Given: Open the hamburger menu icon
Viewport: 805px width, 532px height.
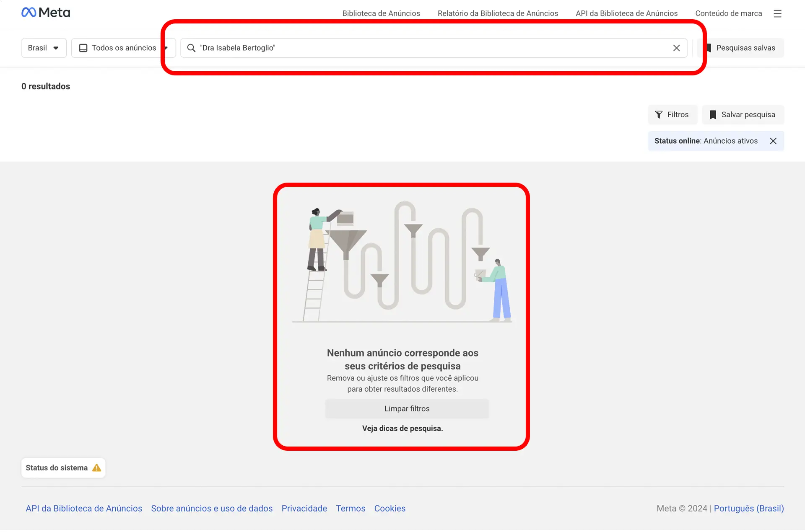Looking at the screenshot, I should [777, 13].
